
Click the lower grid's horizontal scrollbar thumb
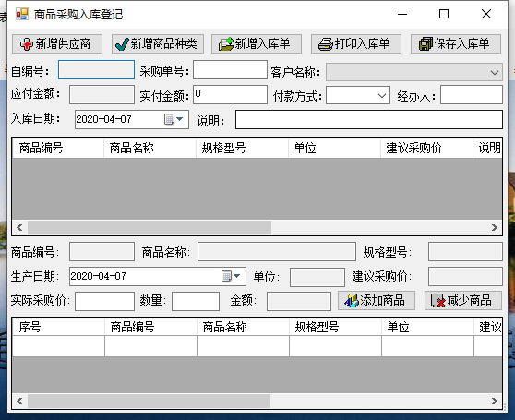point(149,401)
